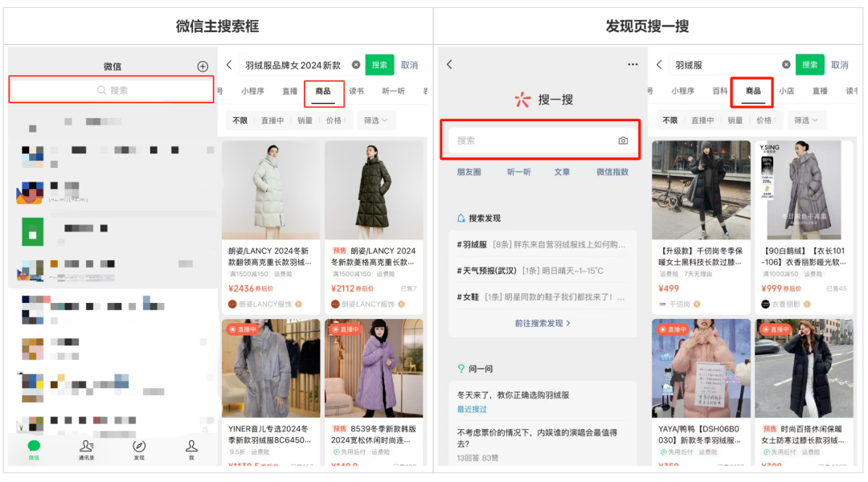Go to the 发现 compass icon
The height and width of the screenshot is (482, 868).
pos(139,448)
